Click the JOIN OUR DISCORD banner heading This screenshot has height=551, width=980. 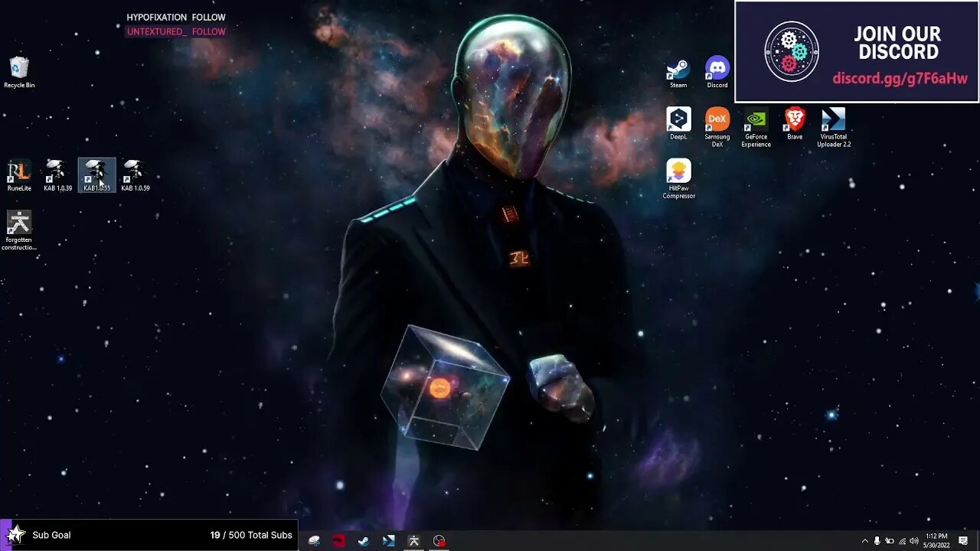898,44
